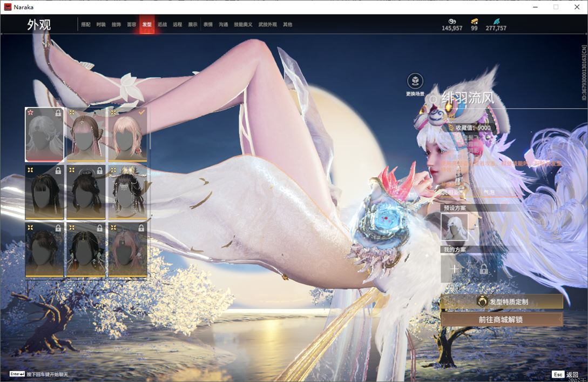588x382 pixels.
Task: Select the locked black hairstyle with straight bangs
Action: click(44, 192)
